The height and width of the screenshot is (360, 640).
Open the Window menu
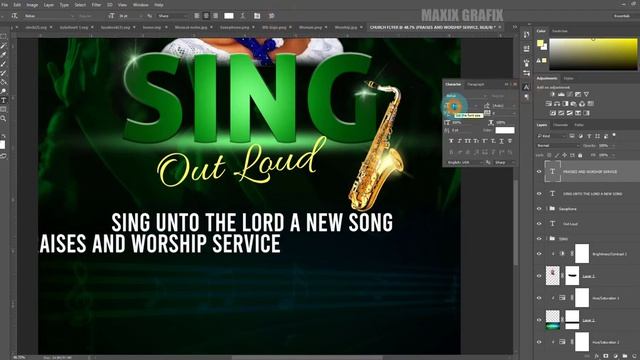tap(141, 5)
